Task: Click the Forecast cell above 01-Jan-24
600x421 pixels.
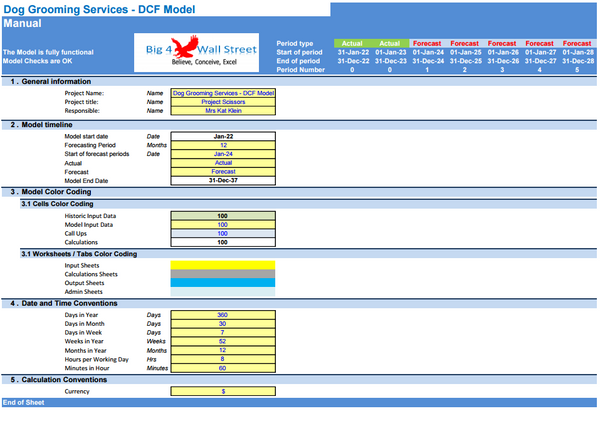Action: [x=427, y=43]
